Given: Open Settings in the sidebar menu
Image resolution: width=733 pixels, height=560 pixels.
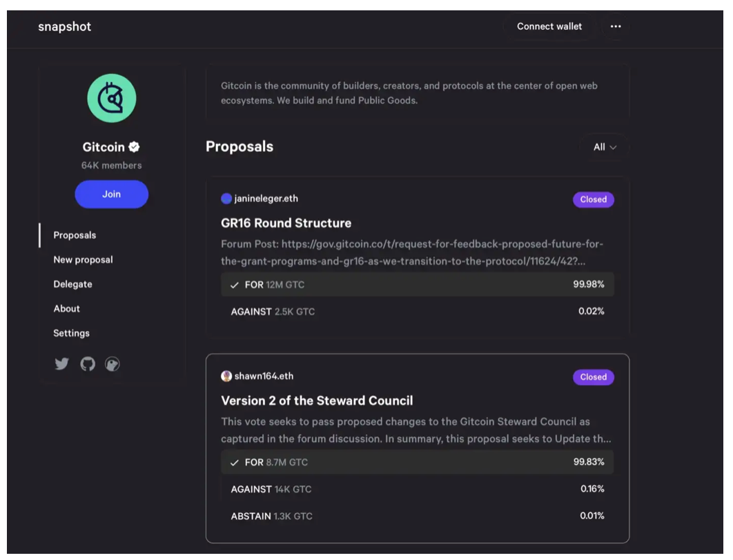Looking at the screenshot, I should (x=72, y=333).
